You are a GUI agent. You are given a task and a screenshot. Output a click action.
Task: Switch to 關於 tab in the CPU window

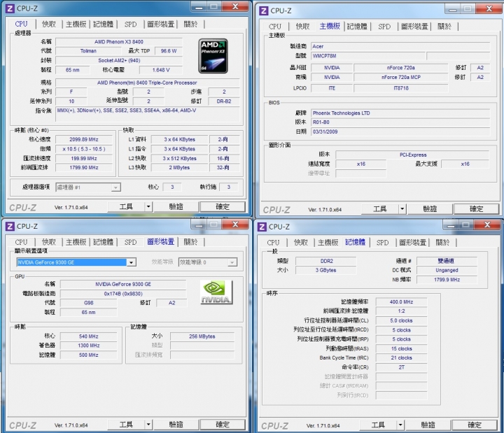tap(190, 24)
